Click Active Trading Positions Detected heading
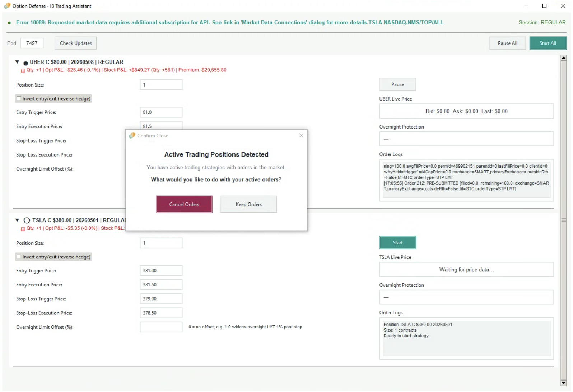This screenshot has height=392, width=573. pos(216,154)
